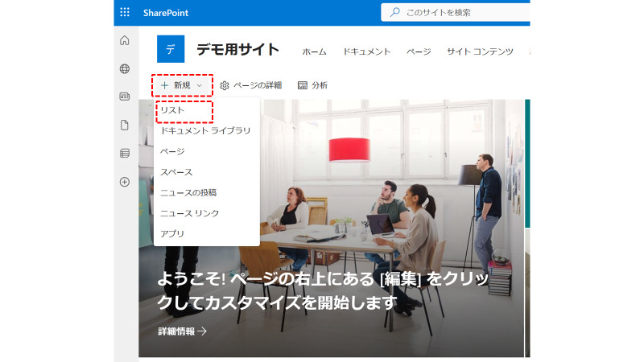Open the app launcher waffle icon
644x362 pixels.
click(x=125, y=12)
